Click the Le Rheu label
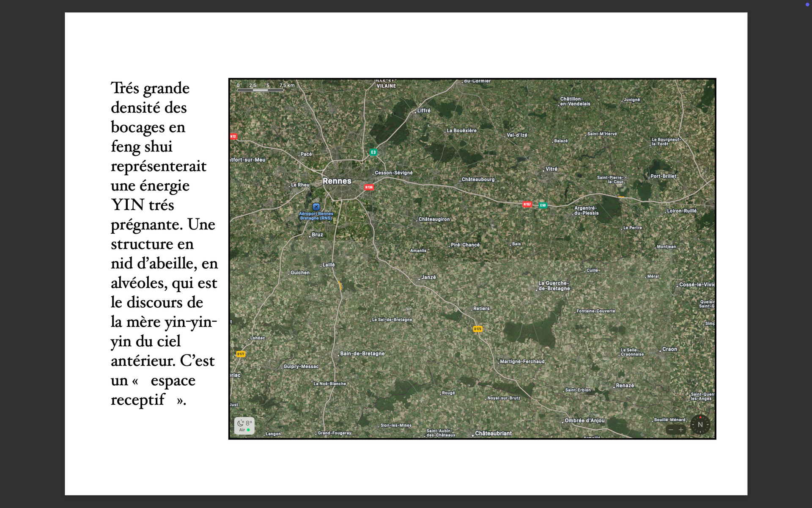Screen dimensions: 812x508 pyautogui.click(x=300, y=185)
